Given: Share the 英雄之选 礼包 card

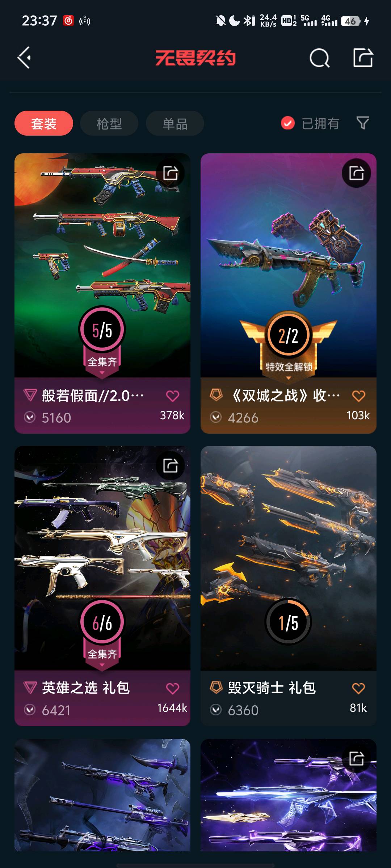Looking at the screenshot, I should pyautogui.click(x=171, y=465).
